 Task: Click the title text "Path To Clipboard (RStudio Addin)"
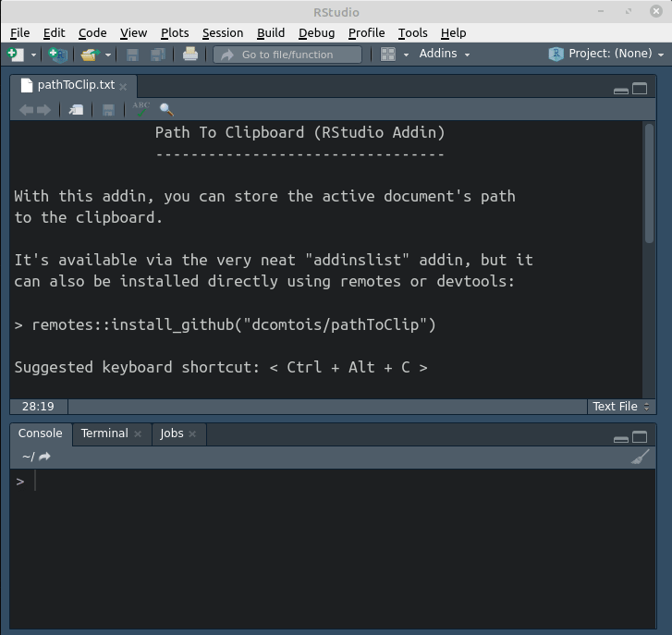299,132
